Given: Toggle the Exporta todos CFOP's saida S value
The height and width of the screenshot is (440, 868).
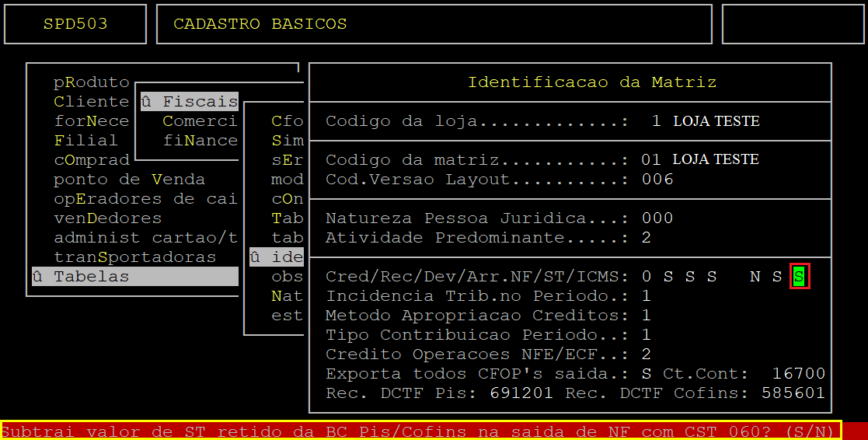Looking at the screenshot, I should [x=646, y=374].
